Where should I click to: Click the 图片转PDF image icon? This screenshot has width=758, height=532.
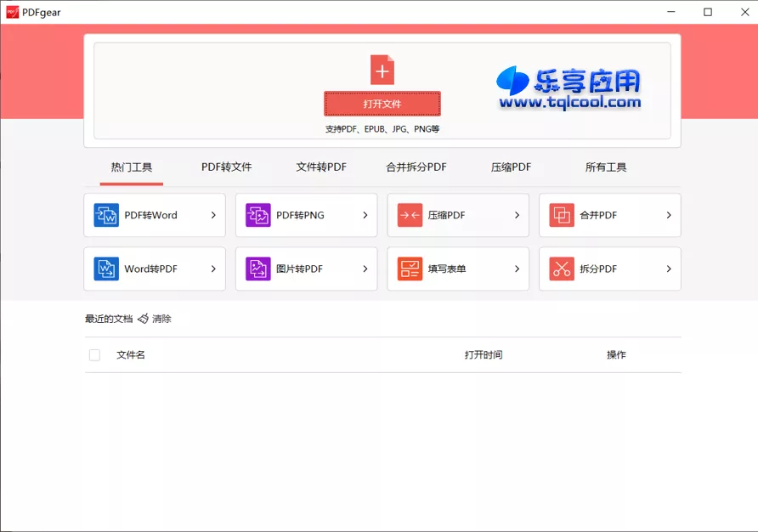pyautogui.click(x=256, y=269)
